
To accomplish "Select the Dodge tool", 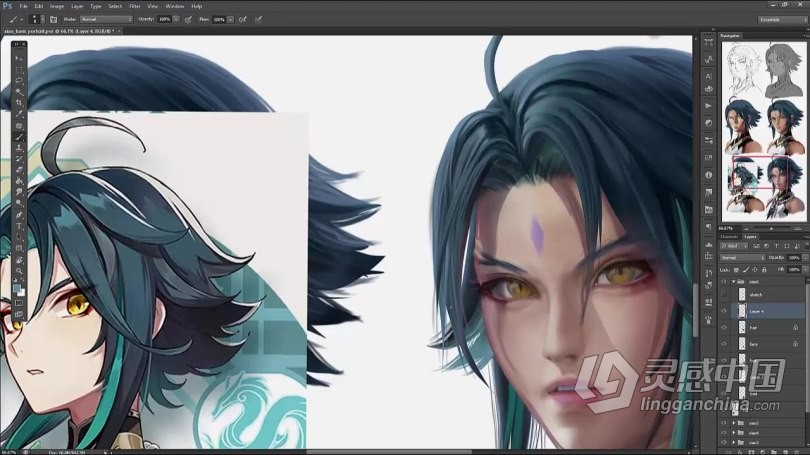I will pos(19,203).
